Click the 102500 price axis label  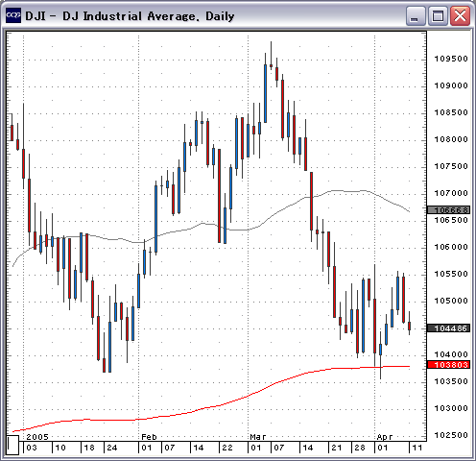pos(451,435)
